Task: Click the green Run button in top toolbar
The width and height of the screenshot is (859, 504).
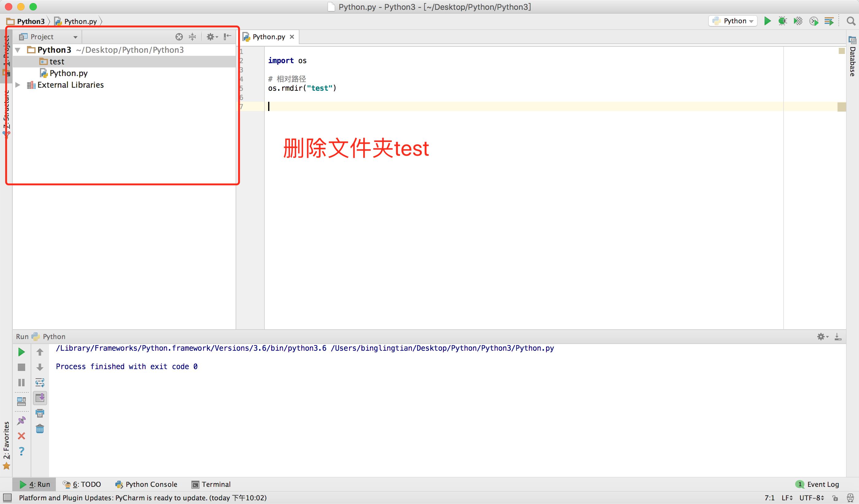Action: point(767,21)
